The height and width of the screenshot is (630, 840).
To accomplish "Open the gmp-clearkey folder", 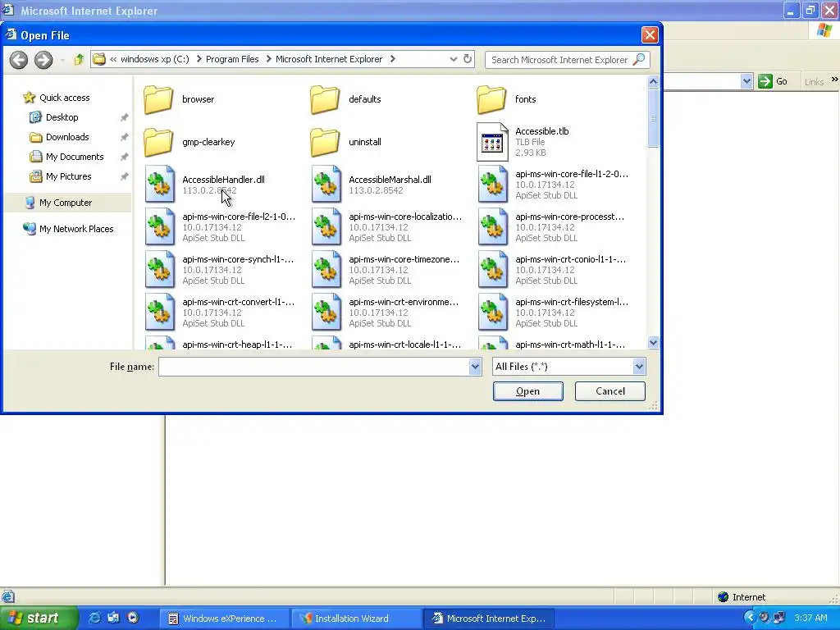I will pos(158,142).
